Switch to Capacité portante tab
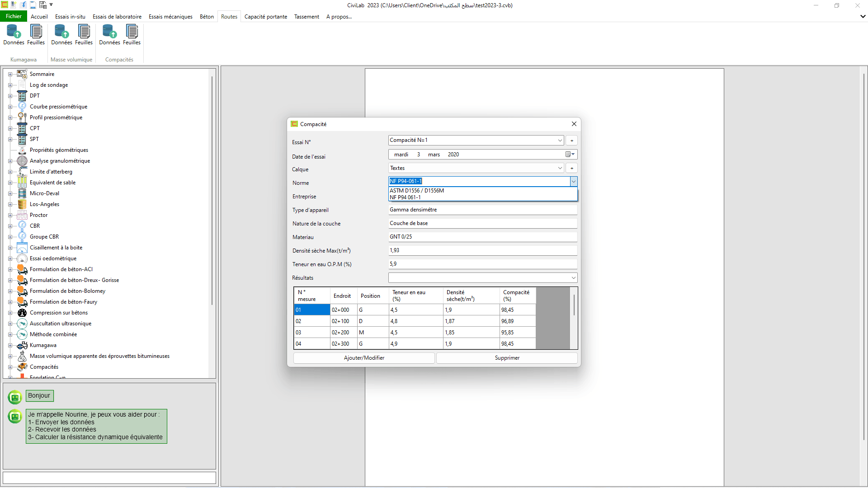This screenshot has width=868, height=488. click(x=266, y=17)
